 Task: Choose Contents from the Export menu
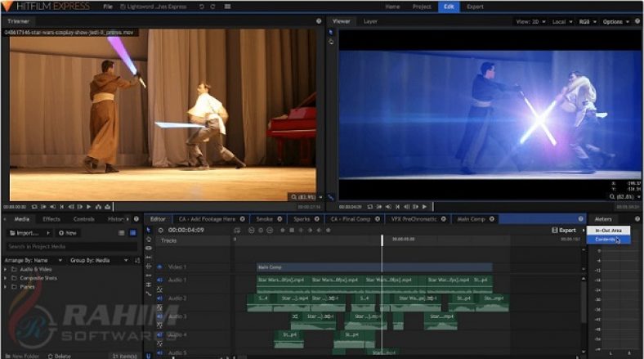[x=606, y=240]
